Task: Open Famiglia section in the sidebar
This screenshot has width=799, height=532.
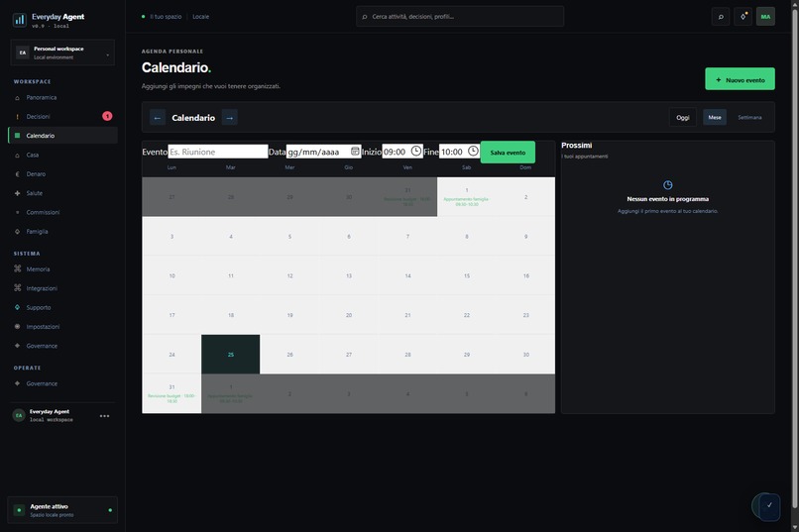Action: point(62,231)
